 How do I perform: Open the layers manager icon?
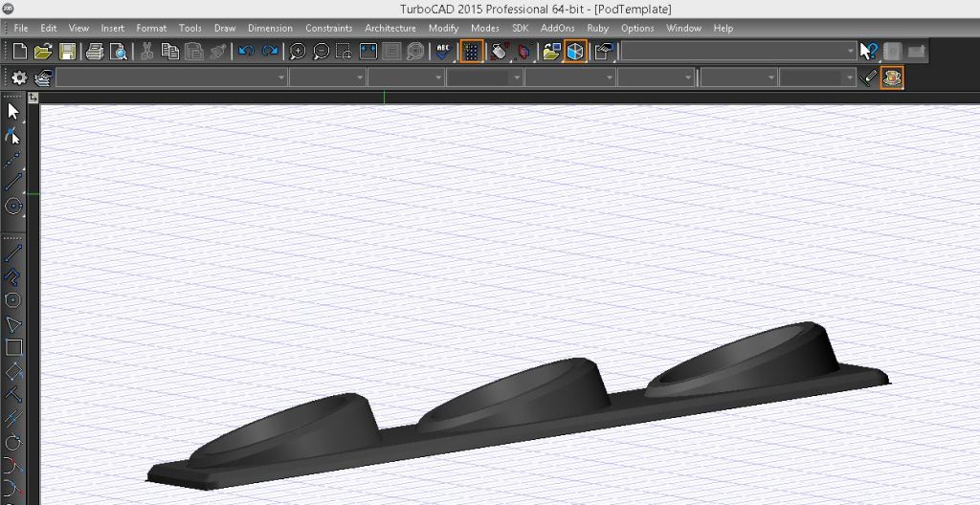43,78
